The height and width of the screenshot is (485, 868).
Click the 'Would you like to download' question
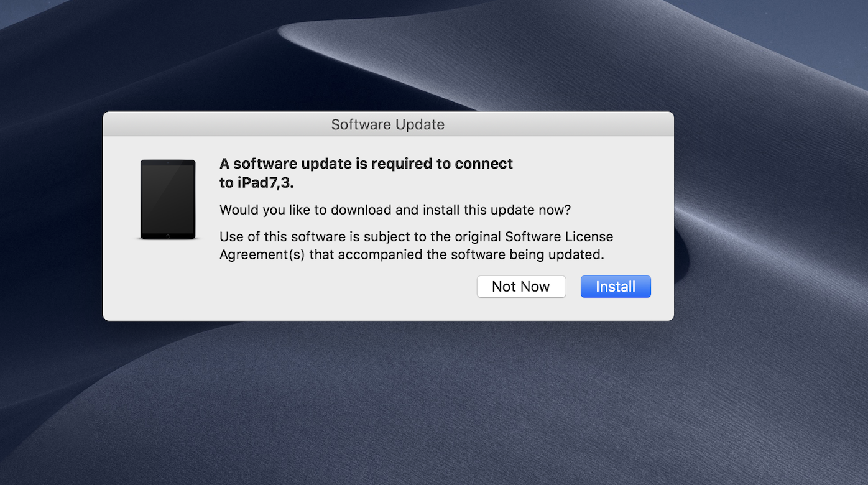coord(395,210)
